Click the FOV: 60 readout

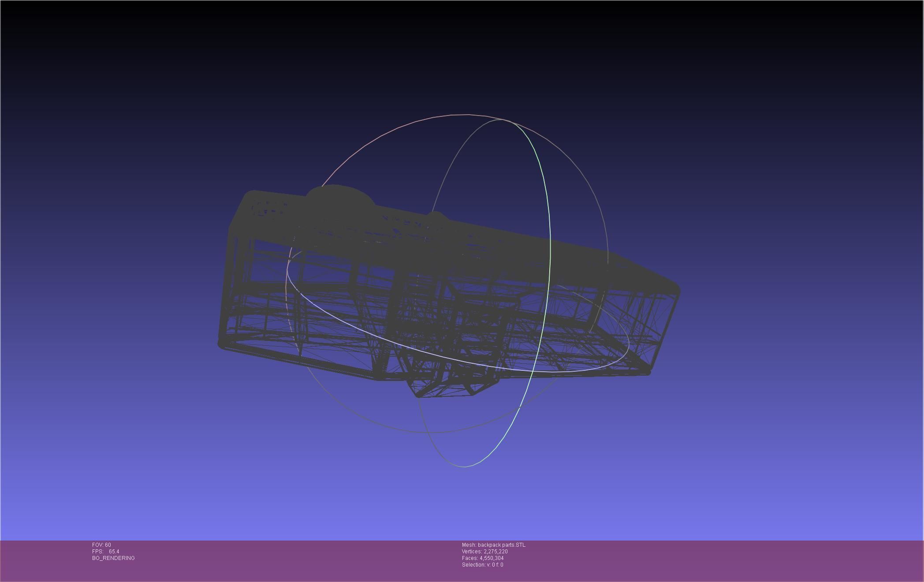[x=101, y=545]
